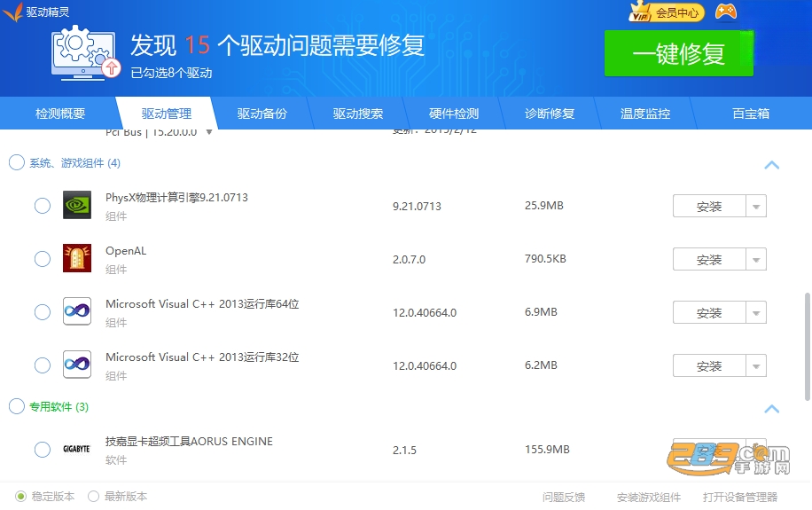The width and height of the screenshot is (812, 510).
Task: Check the PhysX物理计算引擎 row
Action: (x=43, y=206)
